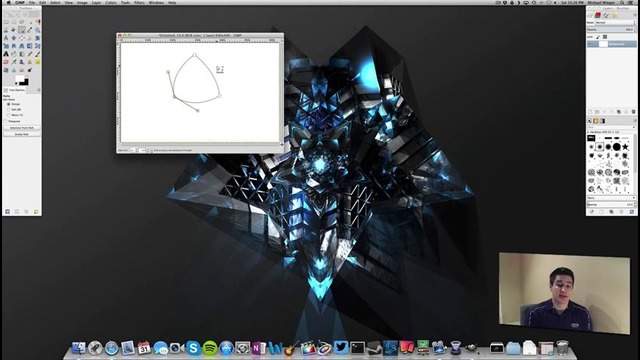
Task: Open the Select menu
Action: click(x=55, y=2)
